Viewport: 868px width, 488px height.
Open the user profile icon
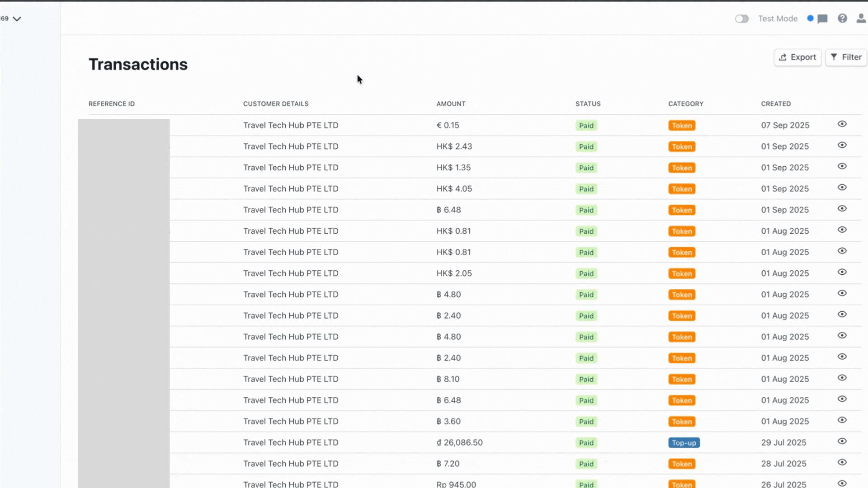(x=861, y=19)
